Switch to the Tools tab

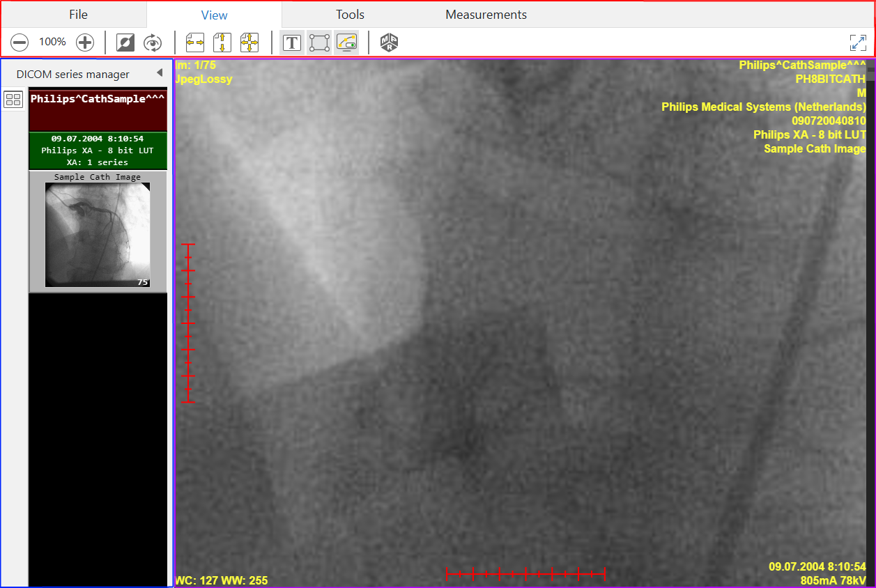[350, 15]
